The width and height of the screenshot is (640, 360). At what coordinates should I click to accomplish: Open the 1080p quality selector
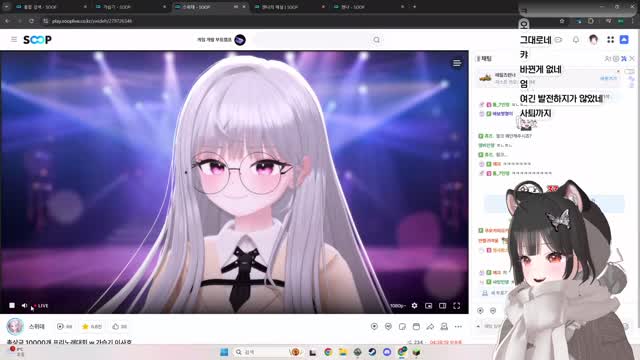[398, 306]
